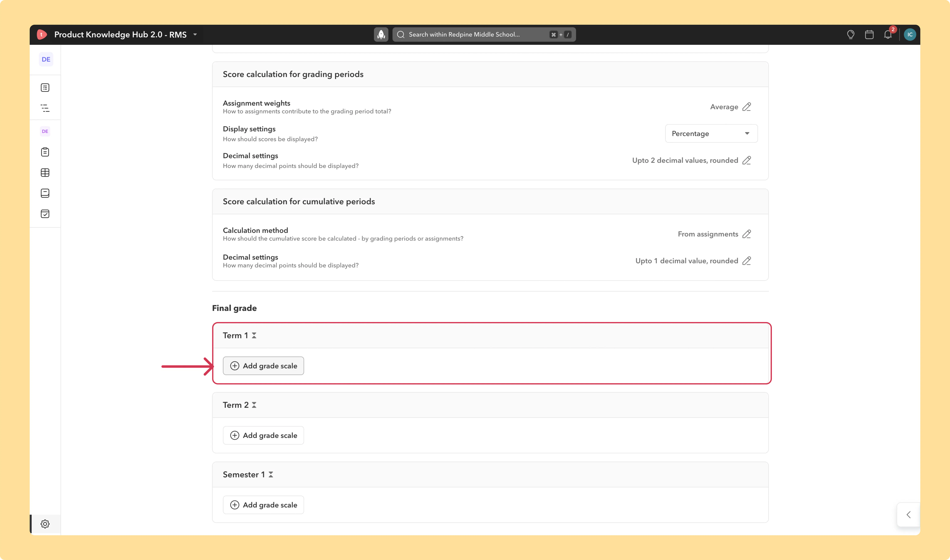This screenshot has height=560, width=950.
Task: Click the 'Display settings' label
Action: pos(249,129)
